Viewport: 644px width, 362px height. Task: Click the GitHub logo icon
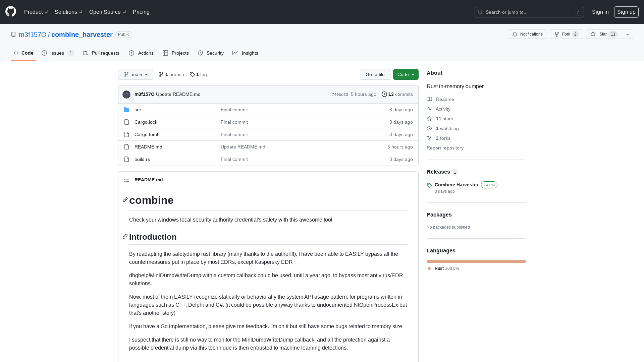click(11, 12)
